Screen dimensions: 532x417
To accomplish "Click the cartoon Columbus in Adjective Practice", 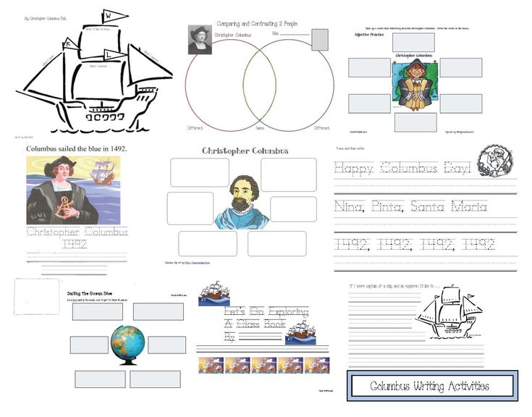I will click(415, 85).
